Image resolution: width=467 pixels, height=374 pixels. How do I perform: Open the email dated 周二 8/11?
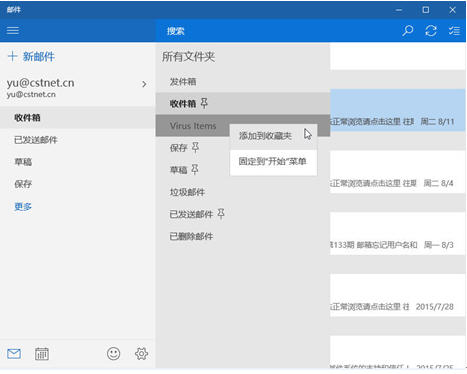click(x=398, y=110)
